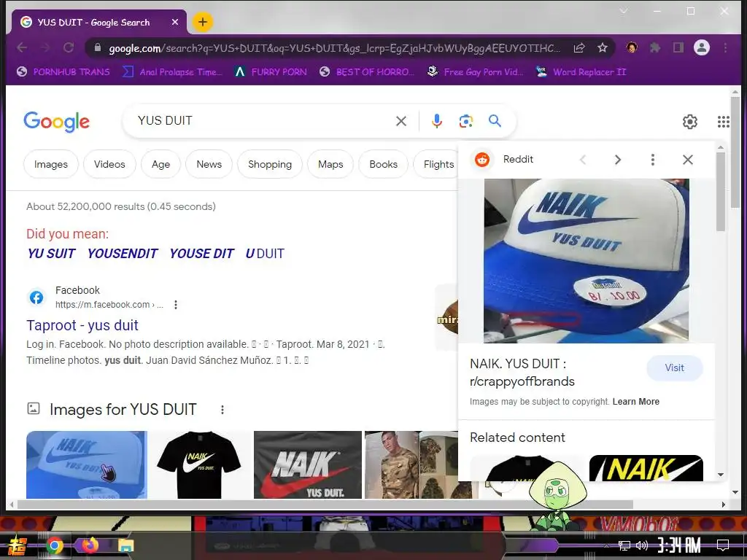Select the Maps filter chip
Viewport: 747px width, 560px height.
click(x=330, y=164)
